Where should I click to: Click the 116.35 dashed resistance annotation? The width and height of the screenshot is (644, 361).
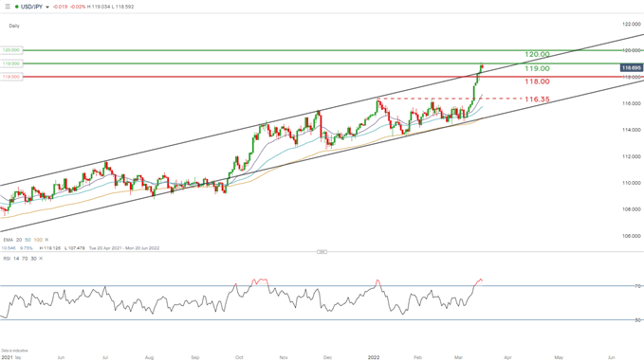point(537,99)
